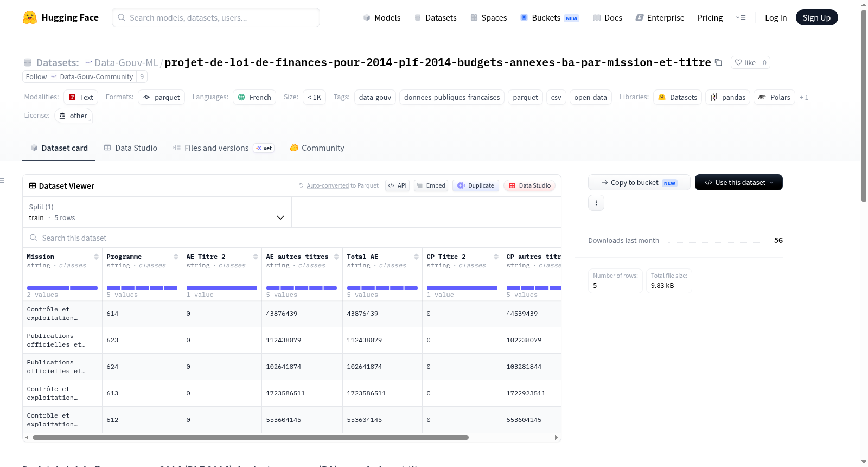Sort the CP Titre 2 column arrows
The height and width of the screenshot is (467, 868).
(496, 257)
